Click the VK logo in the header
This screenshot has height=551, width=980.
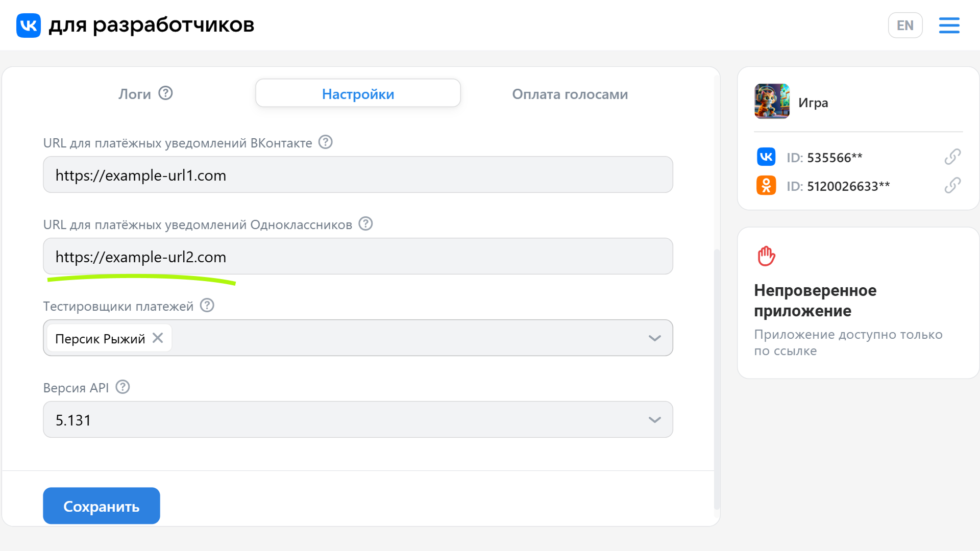pos(28,25)
